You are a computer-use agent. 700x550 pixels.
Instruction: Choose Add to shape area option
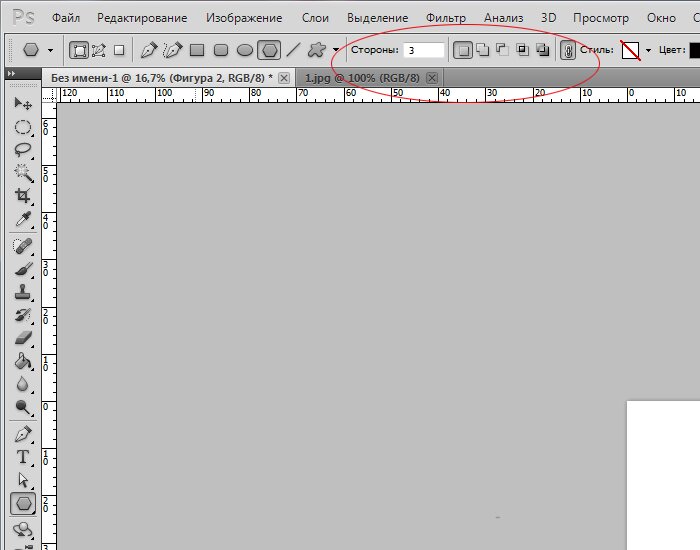483,50
